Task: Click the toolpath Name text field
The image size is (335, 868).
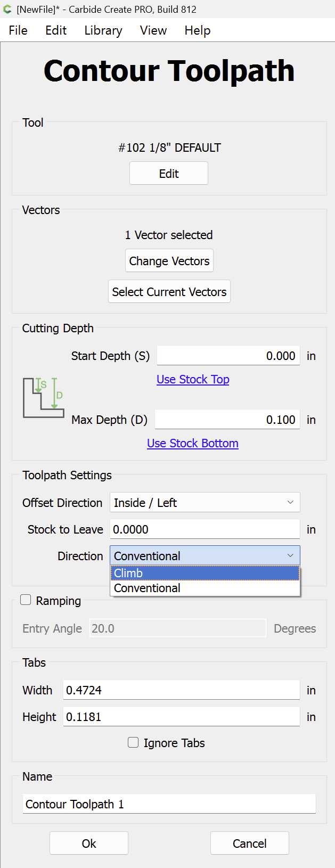Action: [x=169, y=804]
